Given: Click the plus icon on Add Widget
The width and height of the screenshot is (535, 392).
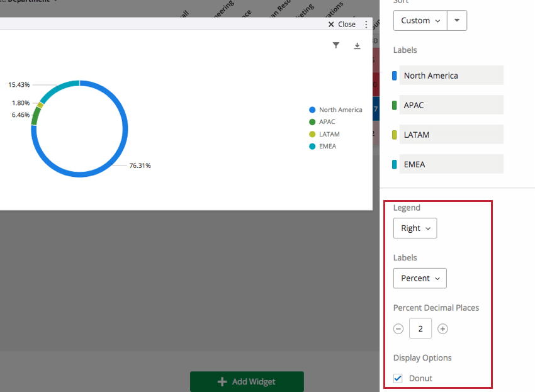Looking at the screenshot, I should [222, 381].
